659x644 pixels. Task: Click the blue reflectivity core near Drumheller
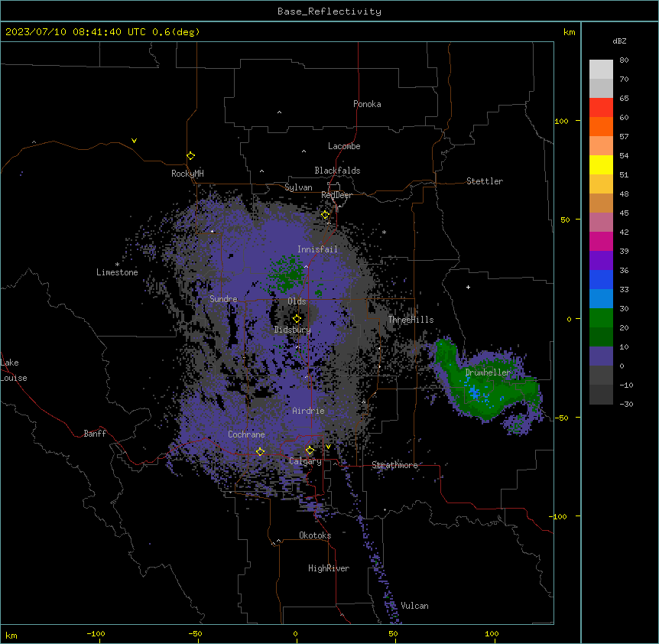click(474, 393)
